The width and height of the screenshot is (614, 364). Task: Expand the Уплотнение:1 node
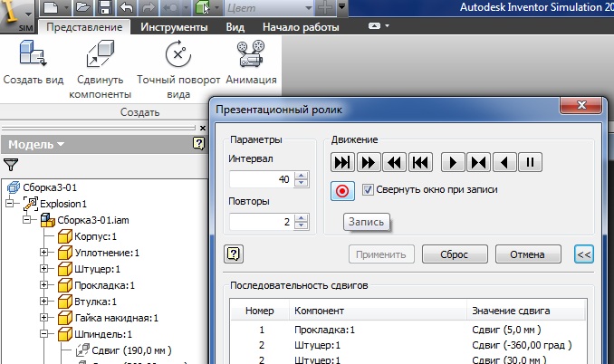[43, 253]
